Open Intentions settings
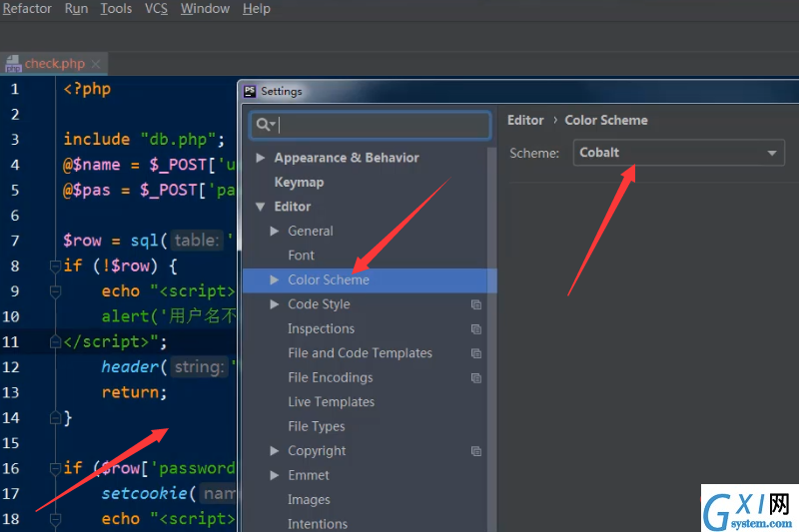Screen dimensions: 799x532 (318, 524)
